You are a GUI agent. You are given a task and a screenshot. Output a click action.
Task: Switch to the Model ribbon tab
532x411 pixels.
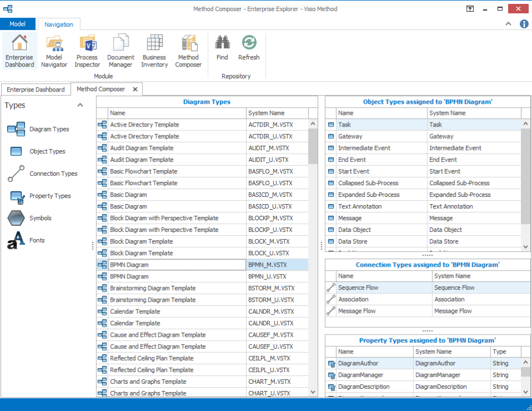click(18, 24)
